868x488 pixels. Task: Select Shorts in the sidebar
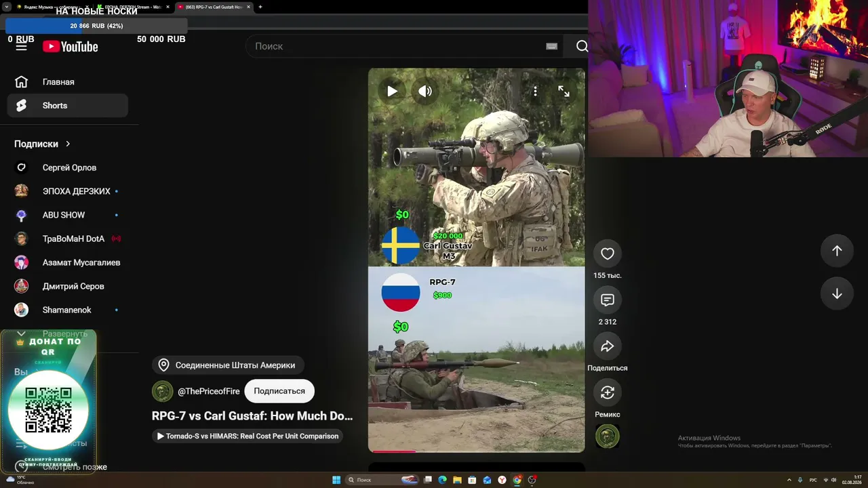click(x=68, y=106)
